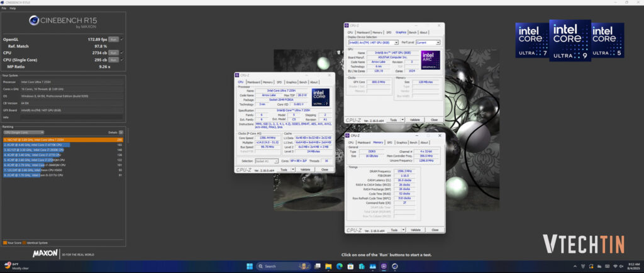Click Tools button in CPU-Z CPU window
The width and height of the screenshot is (644, 273).
(x=284, y=170)
